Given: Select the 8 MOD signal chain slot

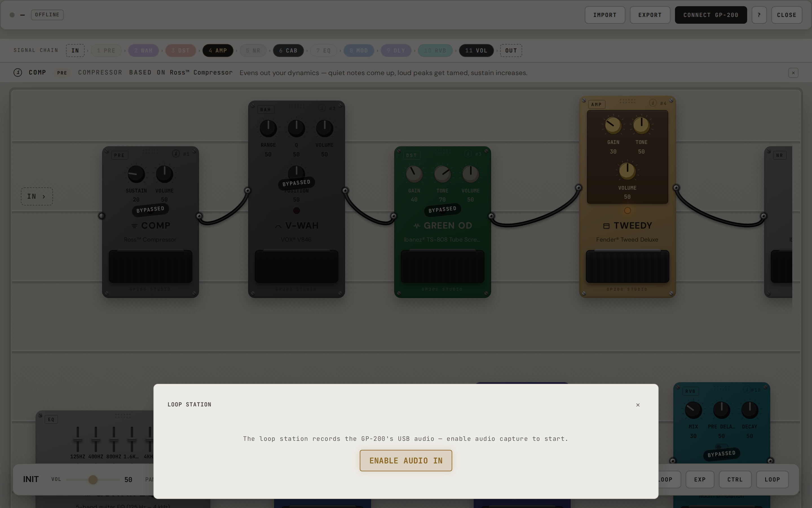Looking at the screenshot, I should pos(359,51).
